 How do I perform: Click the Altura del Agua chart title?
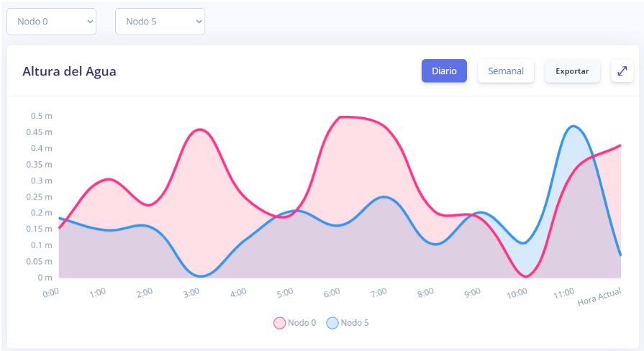[x=69, y=71]
